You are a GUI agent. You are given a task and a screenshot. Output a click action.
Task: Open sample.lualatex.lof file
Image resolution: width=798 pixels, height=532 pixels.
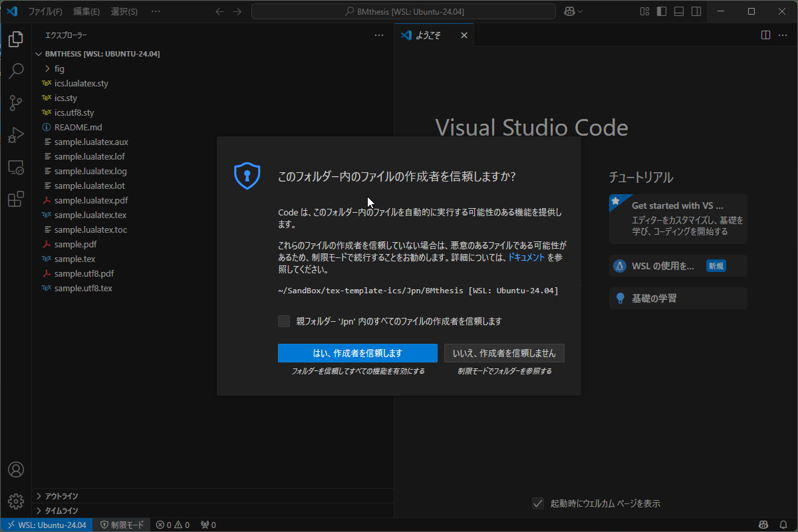213,156
